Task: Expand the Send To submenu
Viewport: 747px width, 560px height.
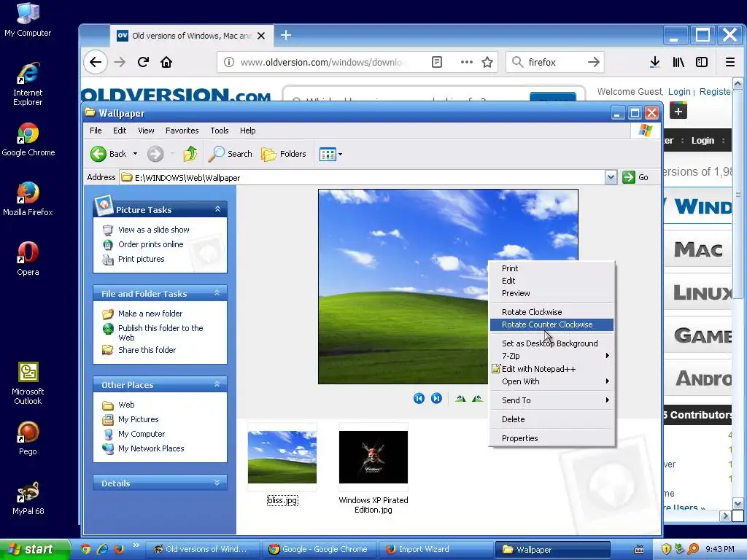Action: click(x=551, y=400)
